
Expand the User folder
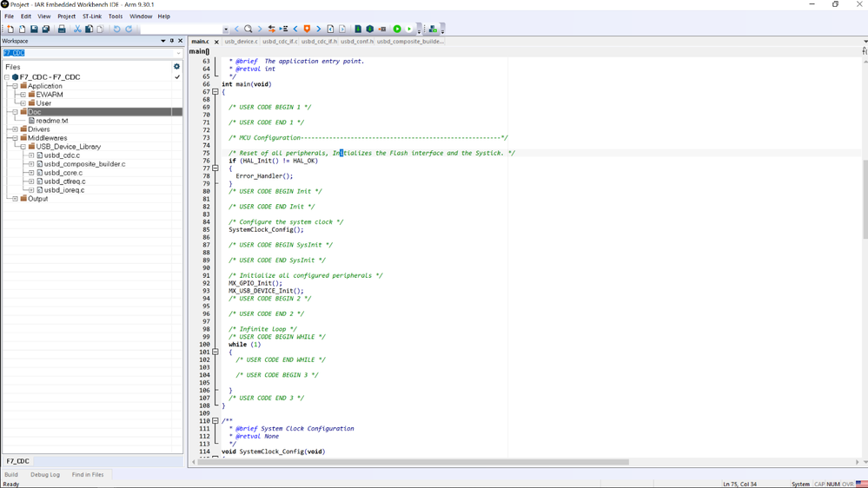tap(23, 103)
